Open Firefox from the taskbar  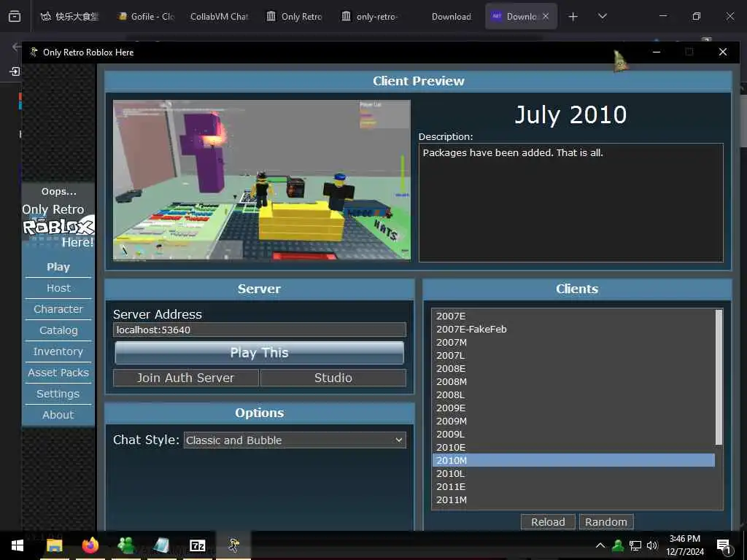[x=90, y=545]
